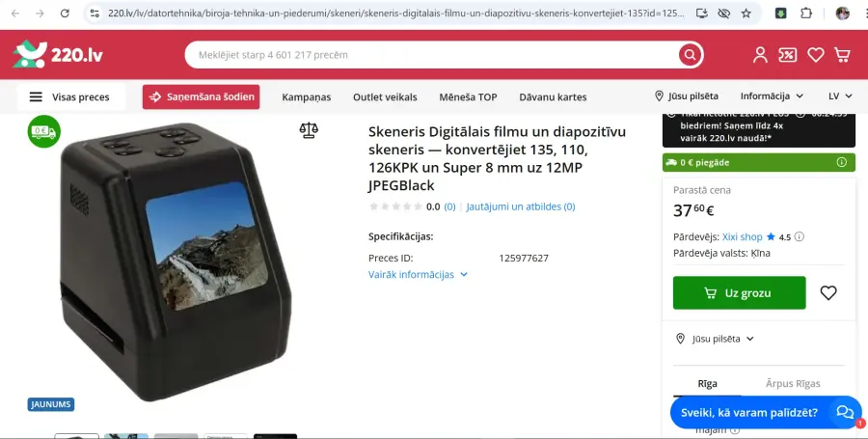Open the Informācija dropdown

click(772, 96)
